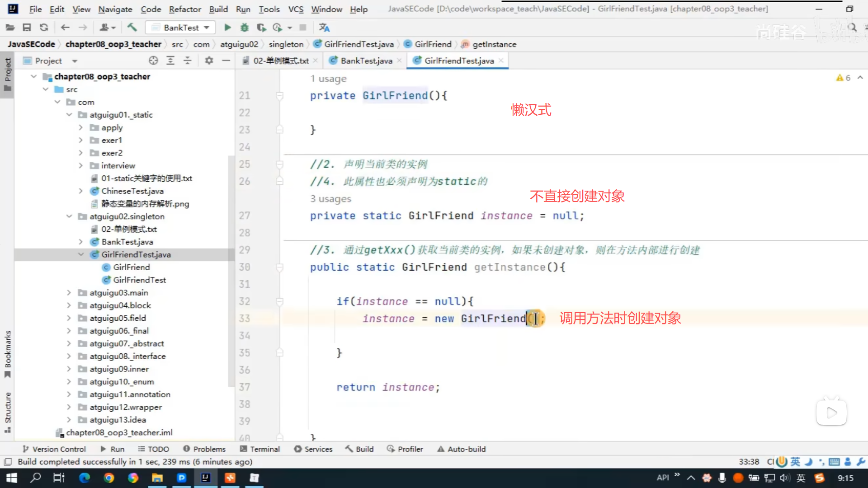Switch to the BankTest.java editor tab
Image resolution: width=868 pixels, height=488 pixels.
tap(366, 61)
